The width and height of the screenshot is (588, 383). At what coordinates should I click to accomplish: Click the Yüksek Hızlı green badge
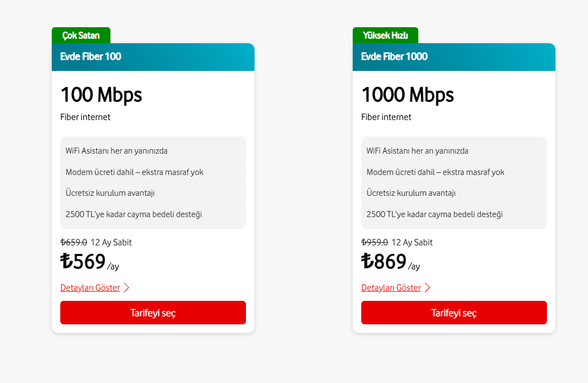(385, 36)
